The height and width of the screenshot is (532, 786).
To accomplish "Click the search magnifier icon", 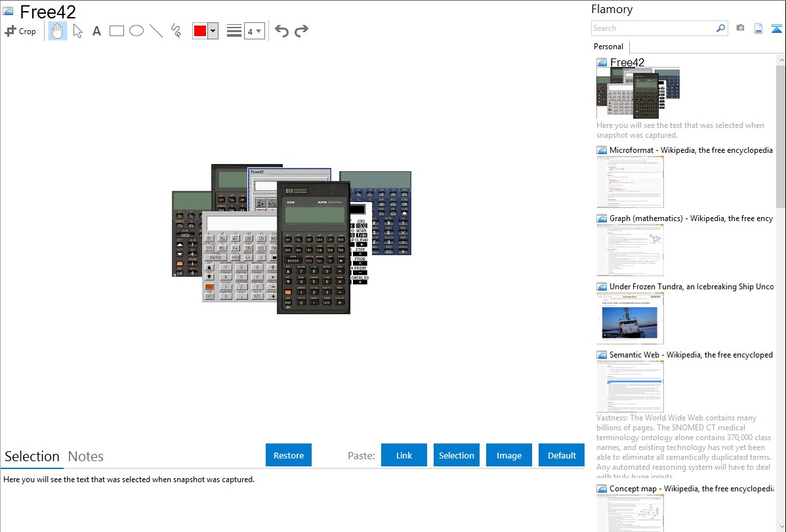I will point(721,28).
